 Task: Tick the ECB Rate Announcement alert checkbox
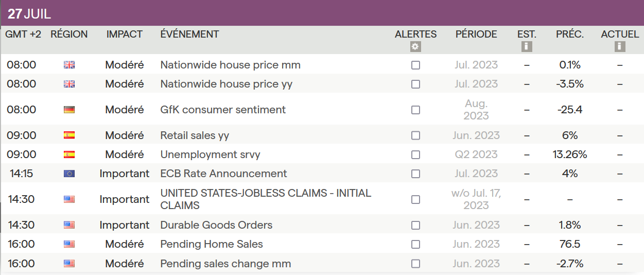tap(415, 174)
